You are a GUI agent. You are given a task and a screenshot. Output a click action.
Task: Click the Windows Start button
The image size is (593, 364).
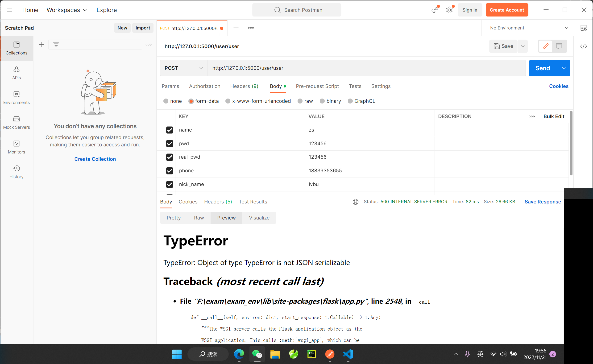click(x=177, y=354)
